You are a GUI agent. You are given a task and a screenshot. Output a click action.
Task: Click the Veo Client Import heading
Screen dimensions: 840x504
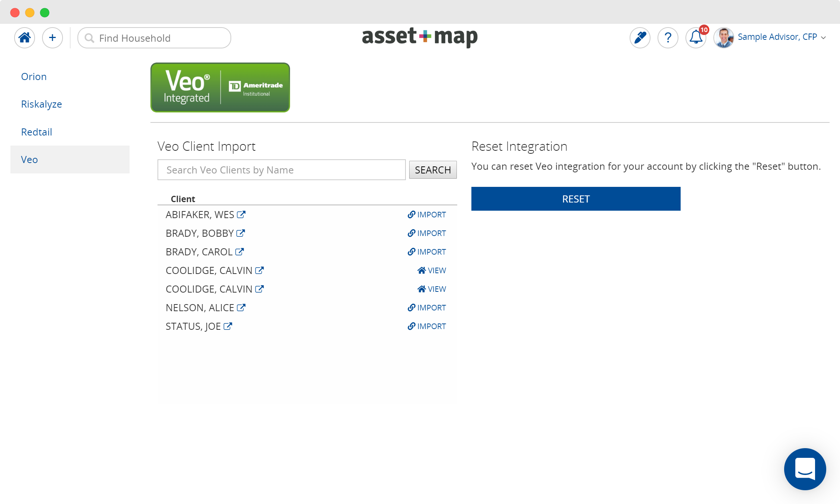pos(206,146)
